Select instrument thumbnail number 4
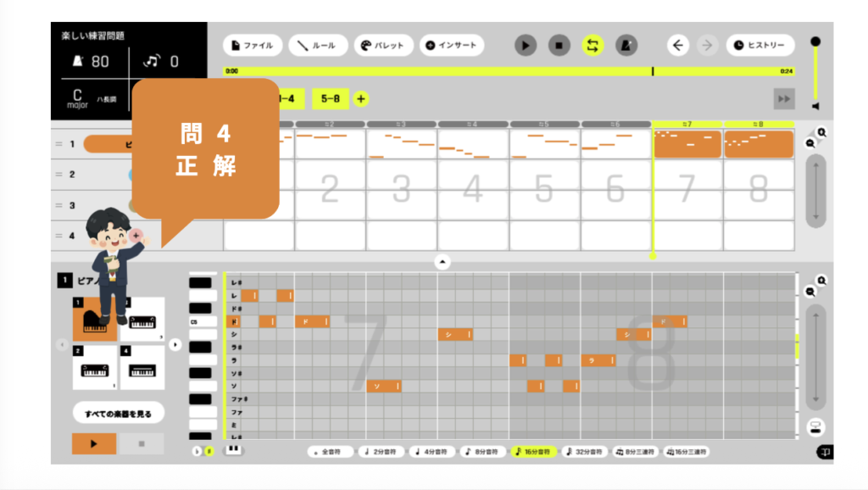 142,367
